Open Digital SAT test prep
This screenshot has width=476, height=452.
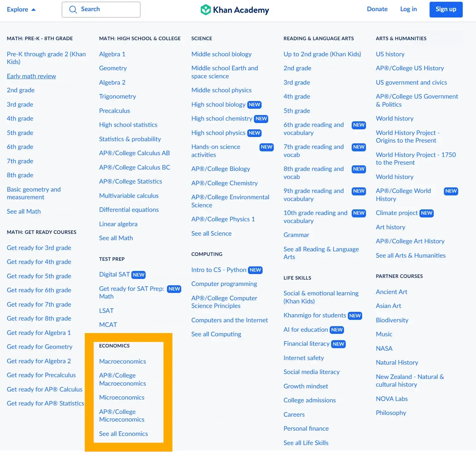[x=114, y=274]
